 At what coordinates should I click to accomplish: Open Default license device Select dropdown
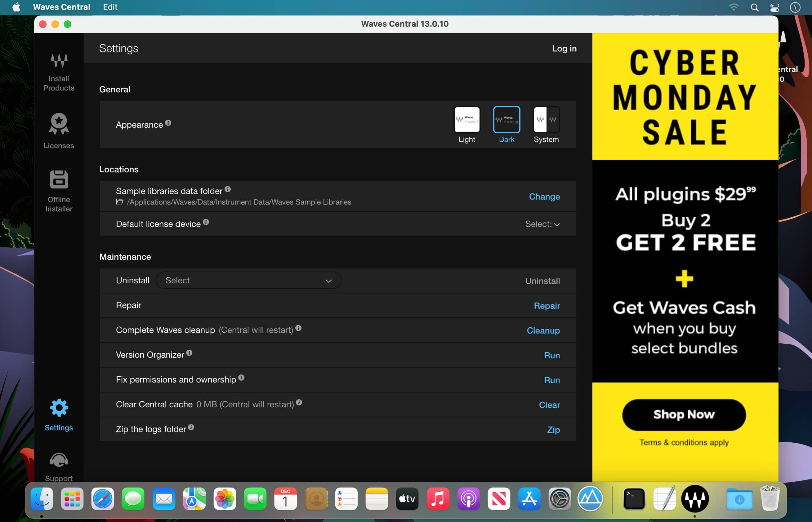pos(542,224)
